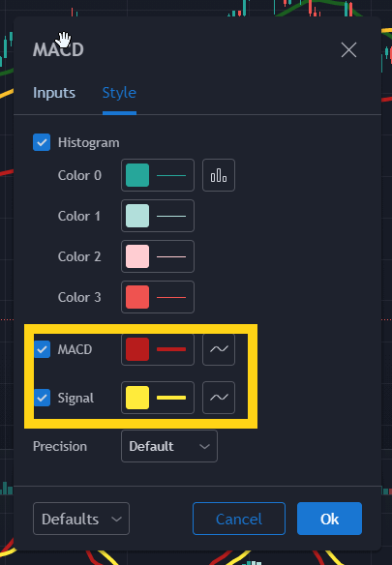Pick the Color 1 light teal swatch
Screen dimensions: 392x565
[137, 216]
